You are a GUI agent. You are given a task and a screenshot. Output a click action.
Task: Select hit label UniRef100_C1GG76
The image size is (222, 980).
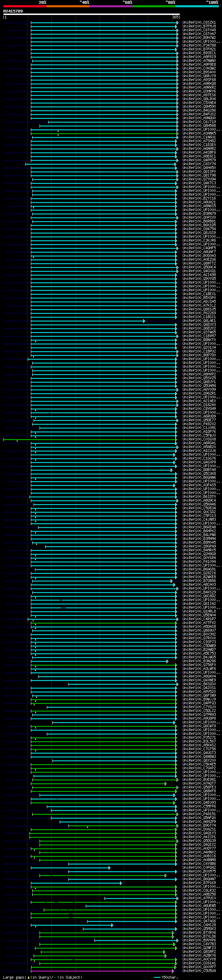coord(199,459)
